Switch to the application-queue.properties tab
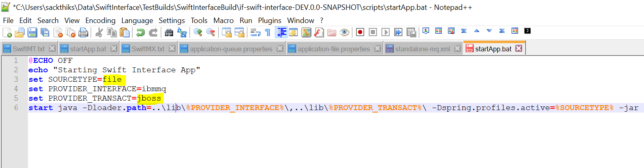Viewport: 644px width, 168px height. pos(231,49)
